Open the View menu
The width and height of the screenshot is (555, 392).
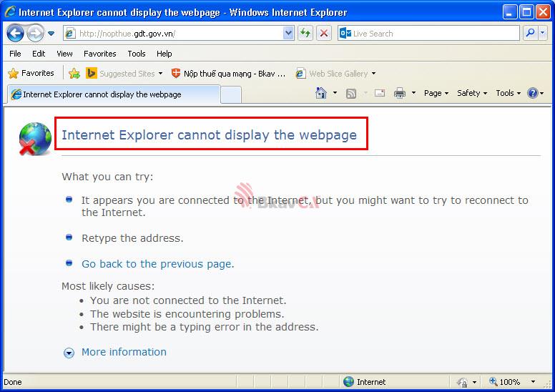[x=64, y=54]
